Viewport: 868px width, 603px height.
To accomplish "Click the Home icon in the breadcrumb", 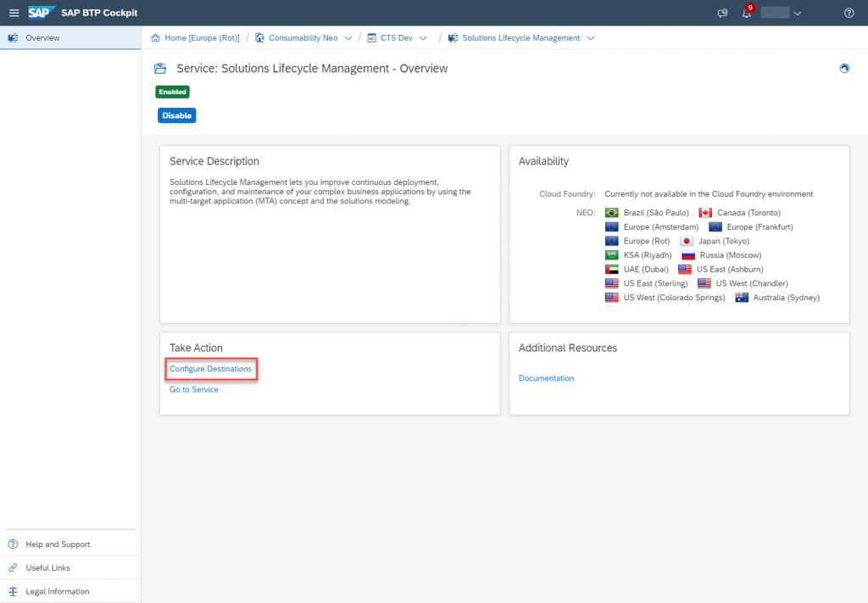I will (156, 37).
